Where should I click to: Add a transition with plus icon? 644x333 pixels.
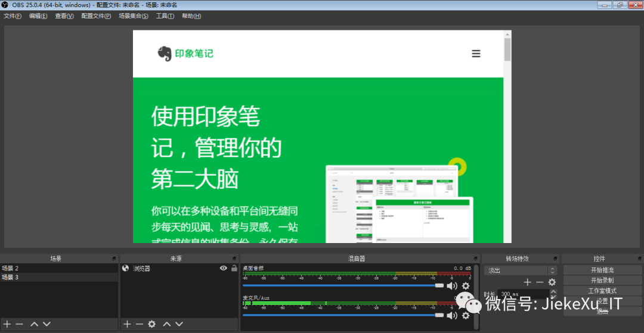click(x=528, y=282)
